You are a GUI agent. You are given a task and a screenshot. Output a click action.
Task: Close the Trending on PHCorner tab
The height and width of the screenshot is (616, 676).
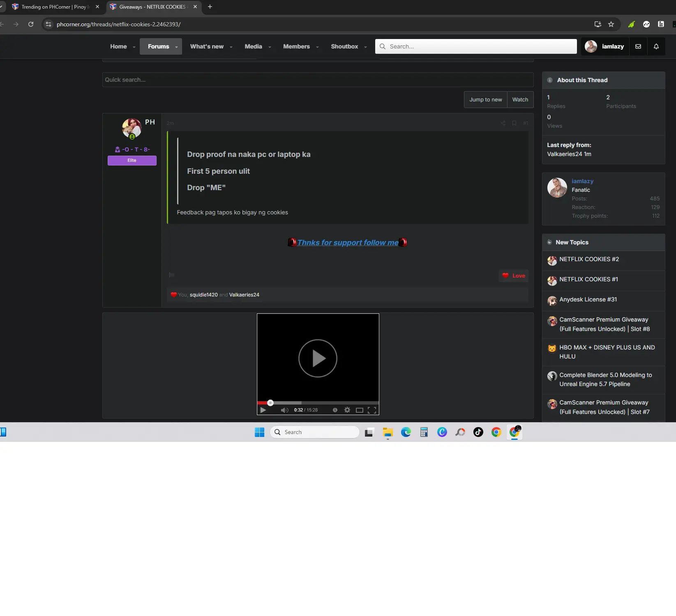[x=97, y=7]
